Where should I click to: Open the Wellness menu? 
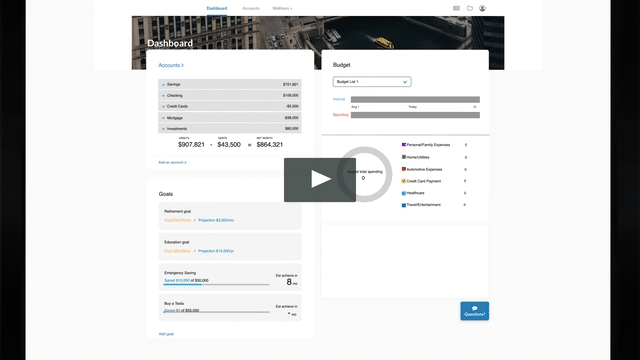pos(282,8)
